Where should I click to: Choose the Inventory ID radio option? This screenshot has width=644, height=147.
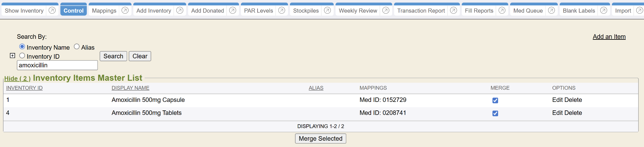click(x=22, y=56)
